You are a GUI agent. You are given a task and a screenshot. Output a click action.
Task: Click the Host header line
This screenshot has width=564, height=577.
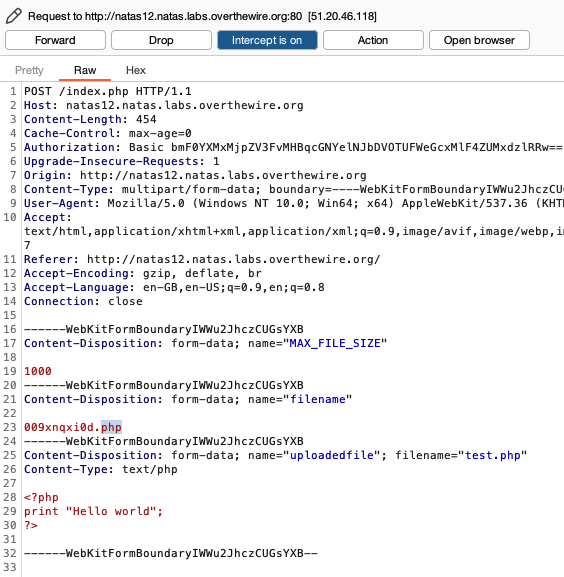164,105
